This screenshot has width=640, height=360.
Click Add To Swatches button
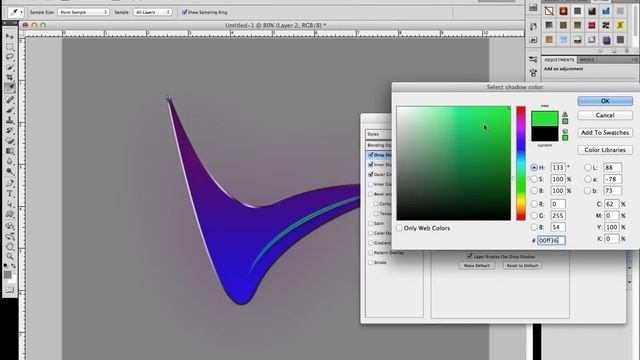pyautogui.click(x=605, y=133)
